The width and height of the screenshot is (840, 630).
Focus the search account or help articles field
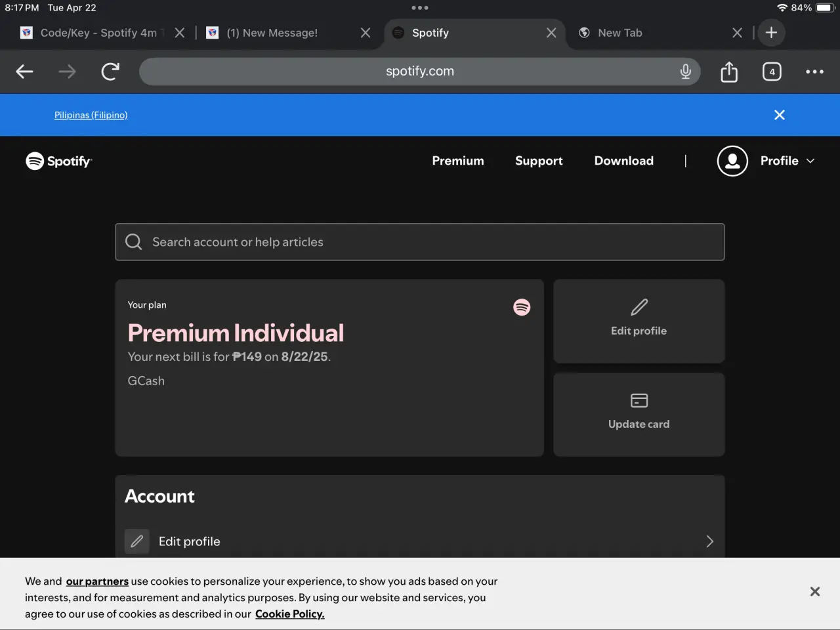pyautogui.click(x=420, y=242)
